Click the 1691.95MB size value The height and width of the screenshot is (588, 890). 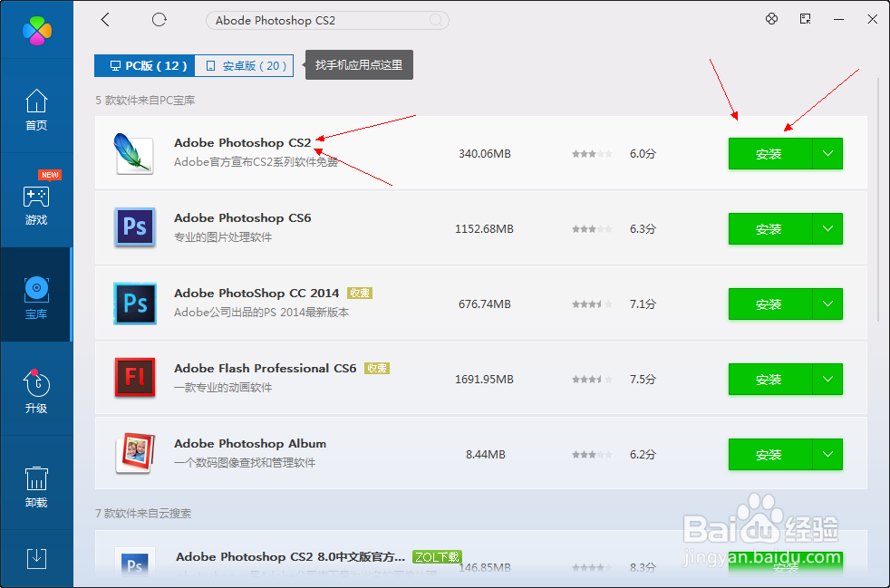pyautogui.click(x=484, y=379)
